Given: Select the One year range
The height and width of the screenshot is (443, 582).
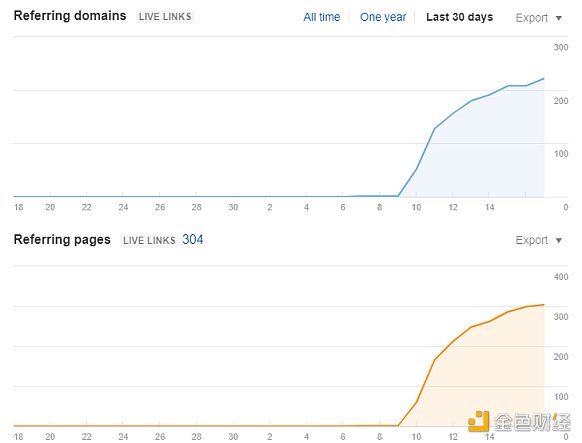Looking at the screenshot, I should [383, 17].
